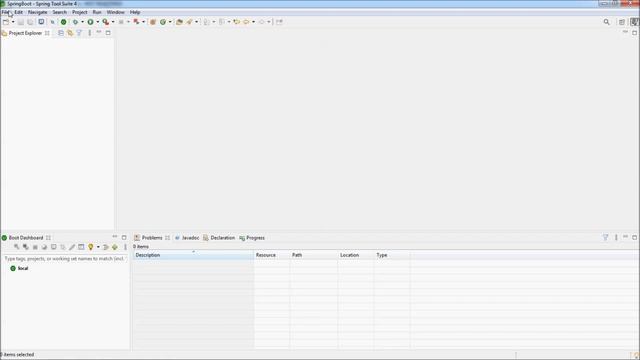Viewport: 640px width, 360px height.
Task: Click the Boot Dashboard properties view icon
Action: click(x=81, y=247)
